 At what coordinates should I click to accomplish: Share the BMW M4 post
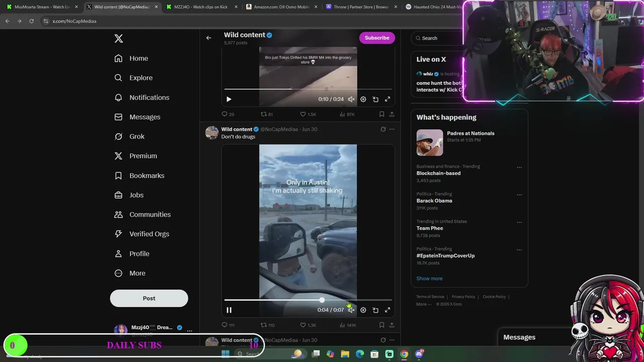[391, 114]
